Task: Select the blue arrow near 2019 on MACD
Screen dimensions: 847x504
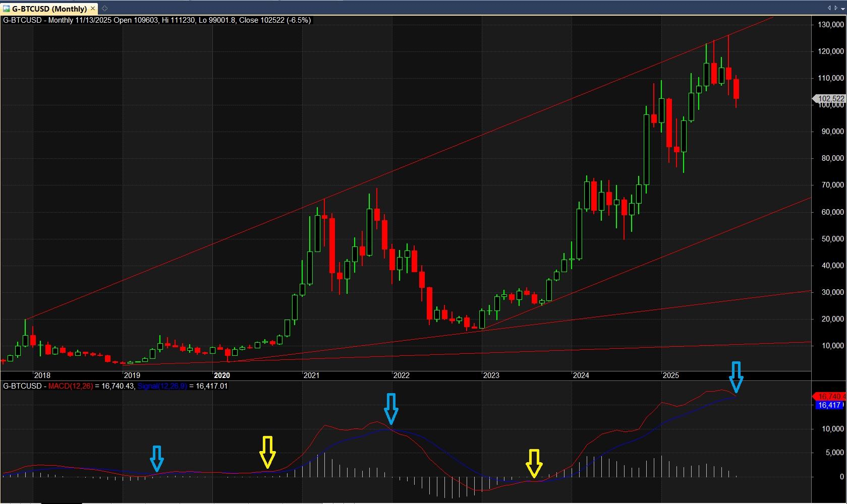Action: coord(157,458)
